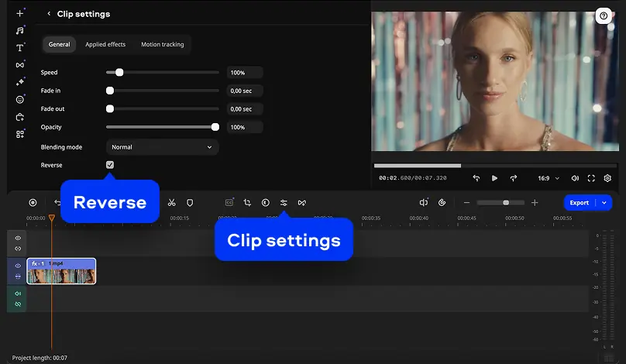
Task: Click the Opacity slider handle
Action: 215,127
